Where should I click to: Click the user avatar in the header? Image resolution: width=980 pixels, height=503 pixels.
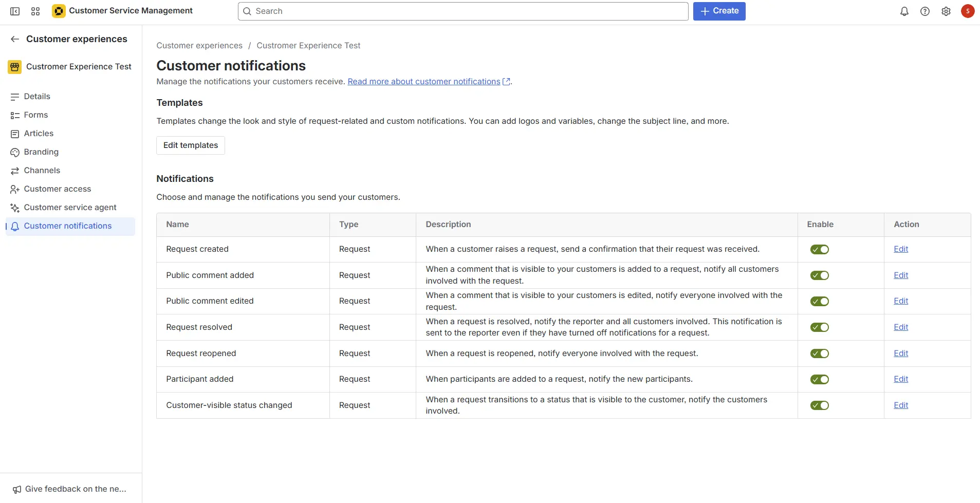click(x=967, y=11)
